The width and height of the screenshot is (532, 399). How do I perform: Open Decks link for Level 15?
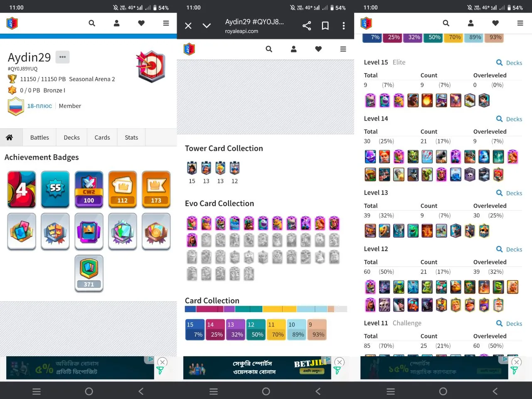coord(509,63)
